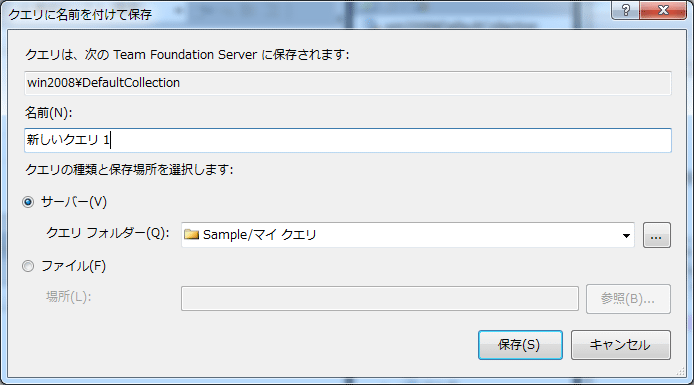Viewport: 694px width, 385px height.
Task: Click the 場所(L) location text box
Action: point(380,298)
